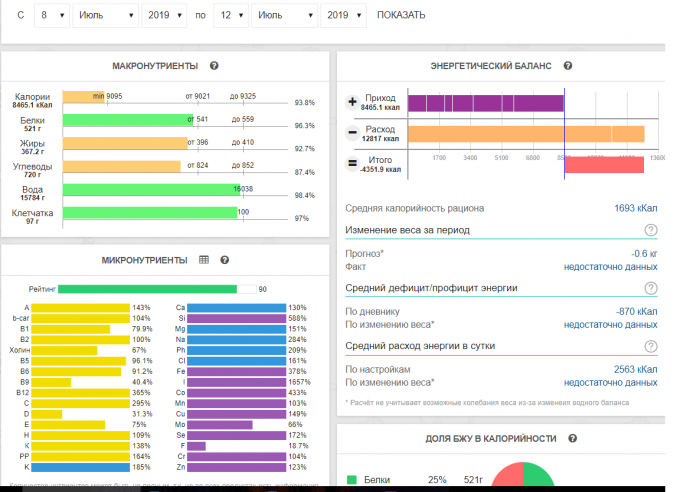This screenshot has width=680, height=492.
Task: Open the table view icon near МИКРОНУТРИЕНТЫ
Action: coord(204,260)
